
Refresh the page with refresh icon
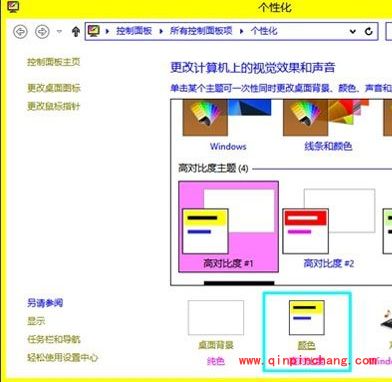[368, 31]
